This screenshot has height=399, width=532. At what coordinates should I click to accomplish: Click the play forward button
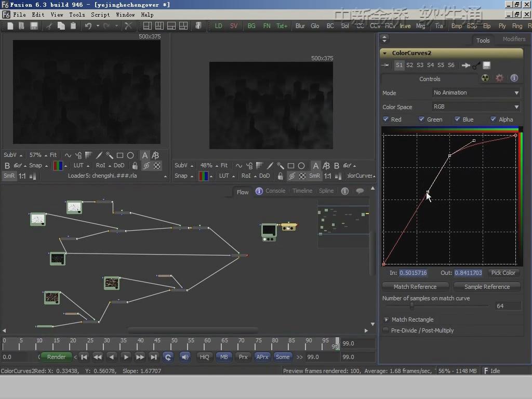pos(126,357)
